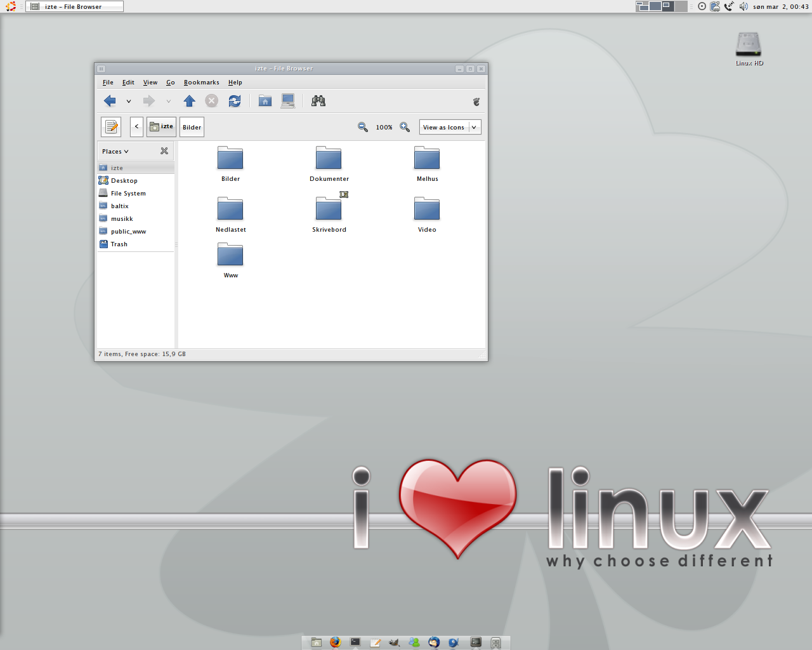Open the forward history dropdown arrow
812x650 pixels.
[x=168, y=101]
